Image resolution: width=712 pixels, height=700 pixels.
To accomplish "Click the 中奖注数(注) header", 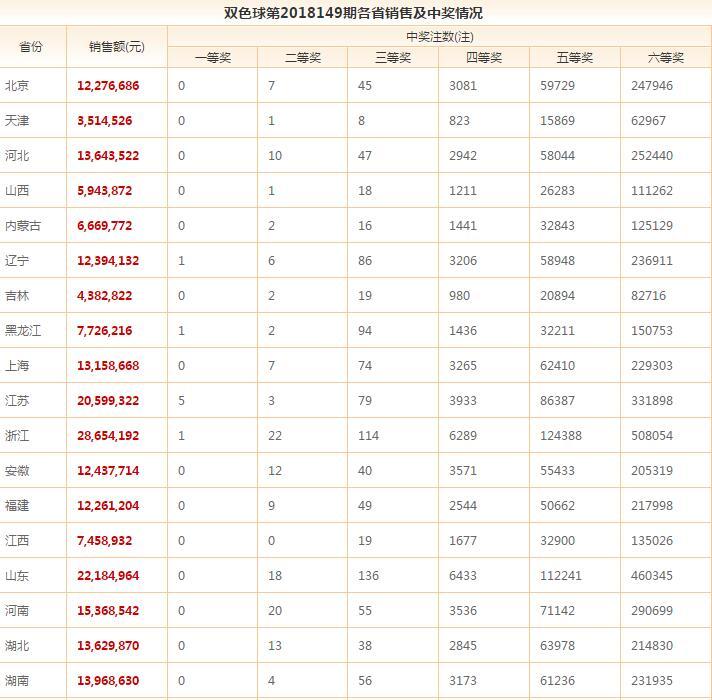I will (440, 36).
